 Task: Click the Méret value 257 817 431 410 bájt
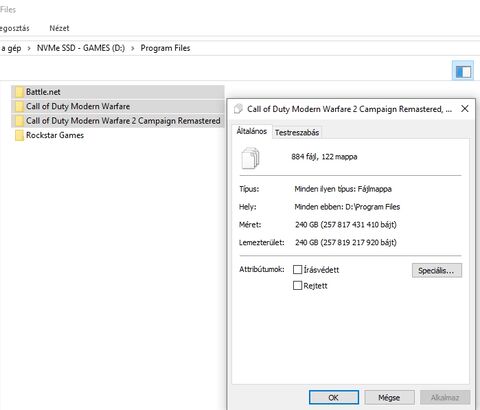click(346, 225)
